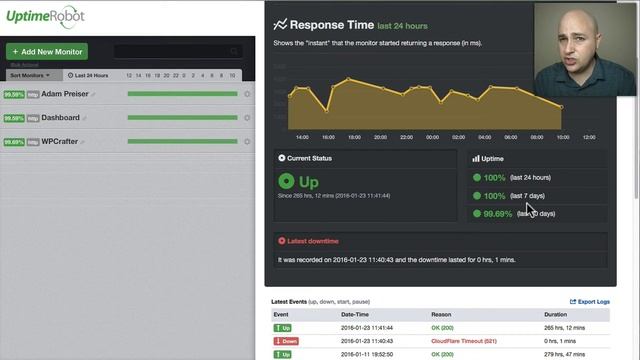Click the Latest downtime heading
The height and width of the screenshot is (360, 640).
coord(313,241)
